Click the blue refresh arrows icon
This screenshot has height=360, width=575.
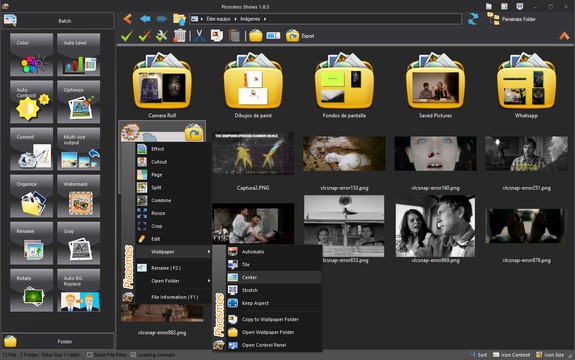click(473, 19)
